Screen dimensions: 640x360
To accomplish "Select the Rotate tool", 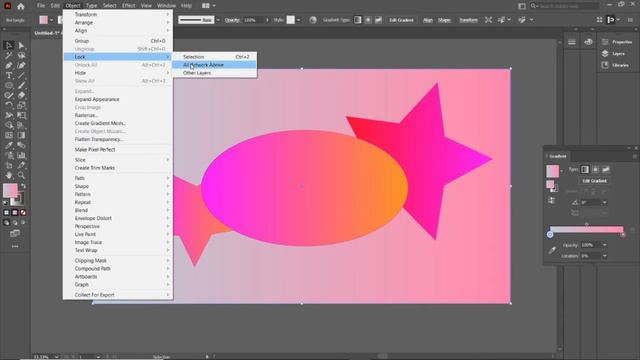I will [9, 105].
